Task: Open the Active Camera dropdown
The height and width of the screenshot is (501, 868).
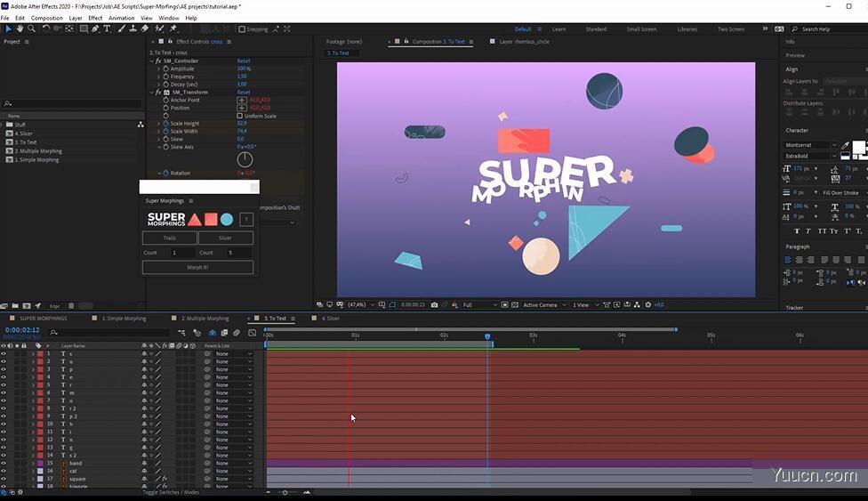Action: [544, 305]
